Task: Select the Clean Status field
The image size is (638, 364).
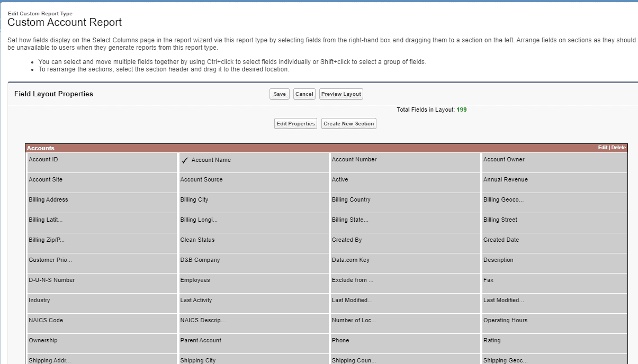Action: tap(254, 243)
